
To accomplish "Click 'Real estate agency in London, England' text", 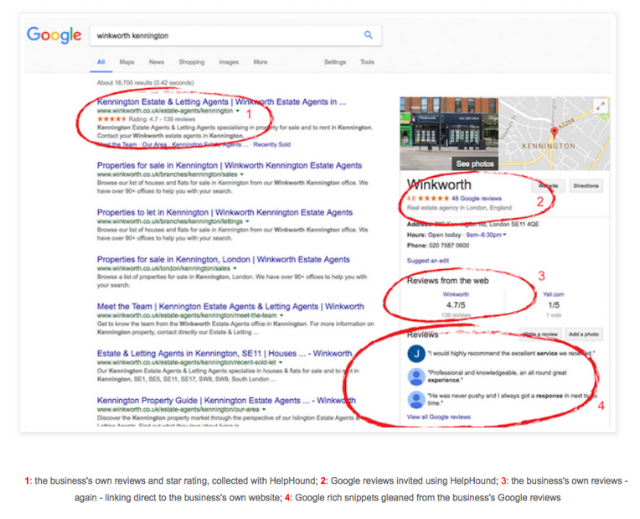I will point(459,208).
